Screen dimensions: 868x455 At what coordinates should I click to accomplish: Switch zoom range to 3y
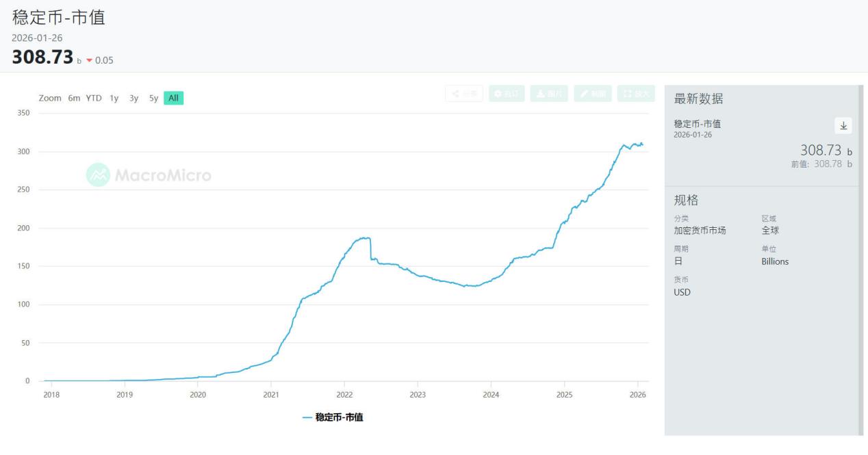tap(134, 99)
